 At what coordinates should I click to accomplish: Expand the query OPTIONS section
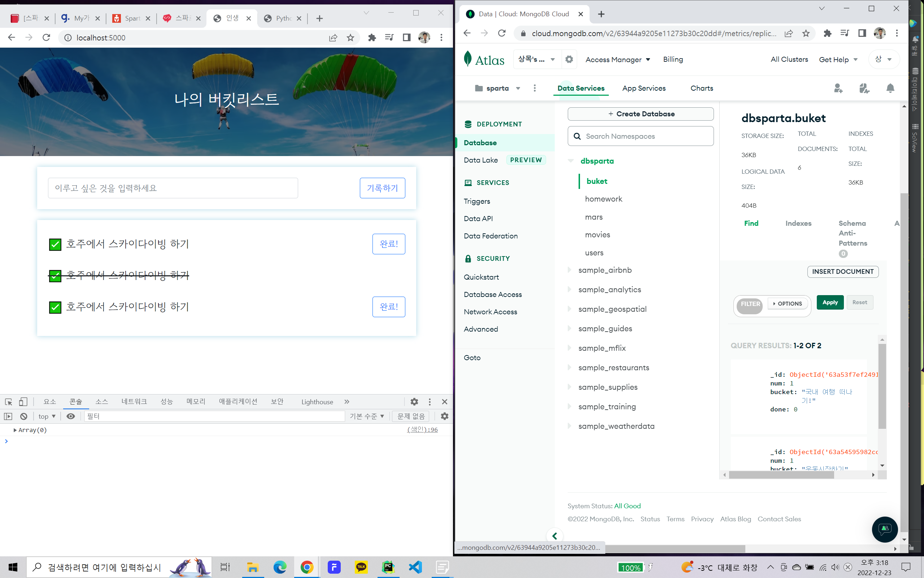pos(787,303)
